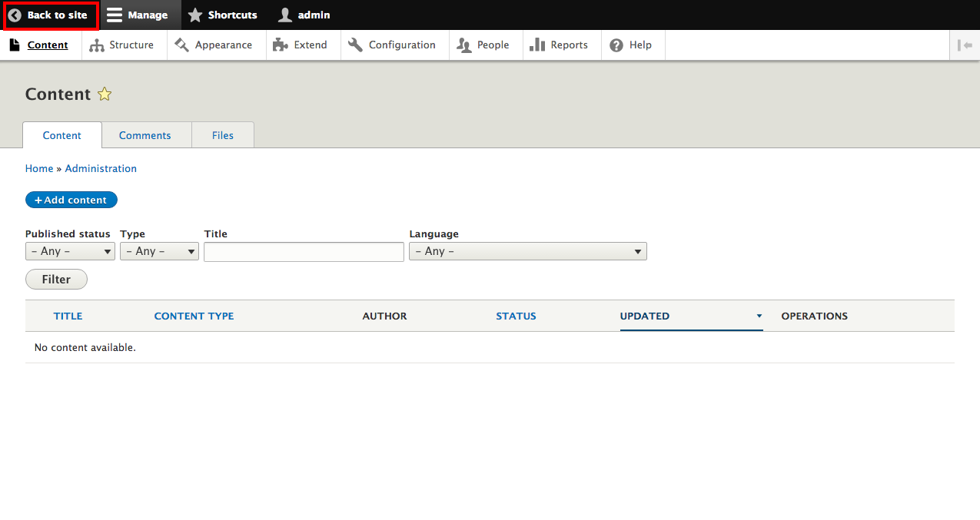Image resolution: width=980 pixels, height=520 pixels.
Task: Sort table by Updated column
Action: [644, 316]
